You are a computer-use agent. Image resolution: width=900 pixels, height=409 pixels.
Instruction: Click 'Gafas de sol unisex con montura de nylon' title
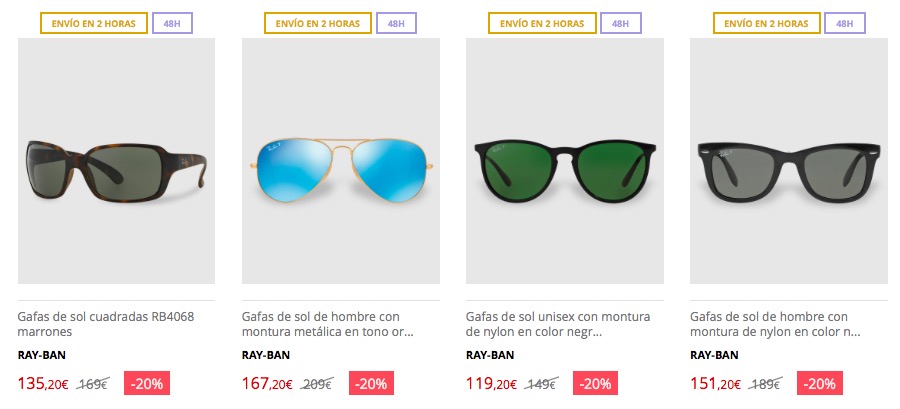click(558, 324)
